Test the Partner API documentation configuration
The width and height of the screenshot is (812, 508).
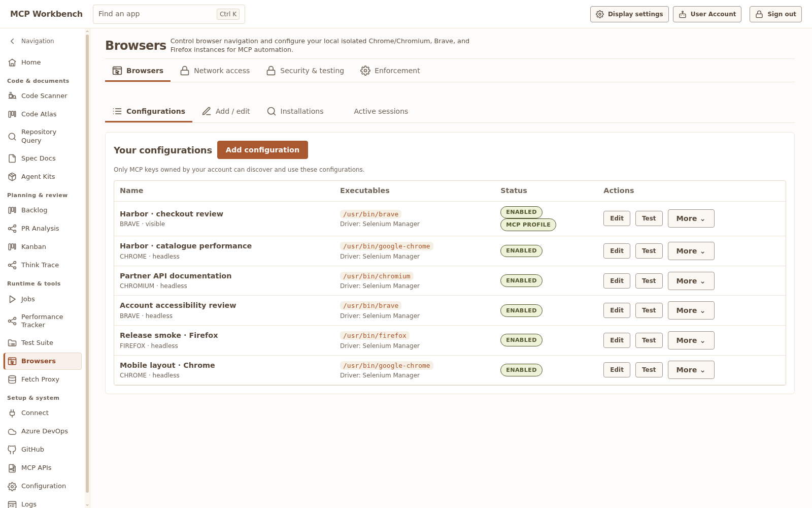point(649,281)
